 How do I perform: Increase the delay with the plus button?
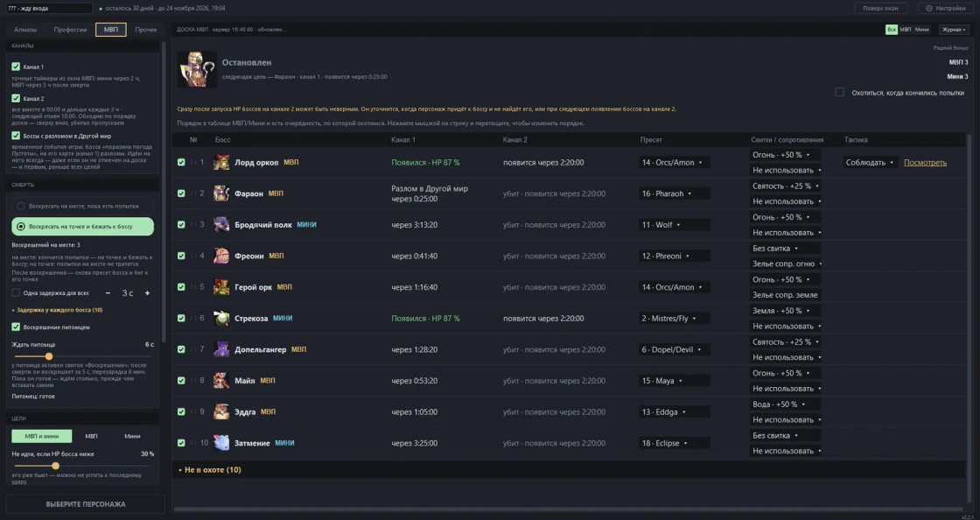(148, 293)
